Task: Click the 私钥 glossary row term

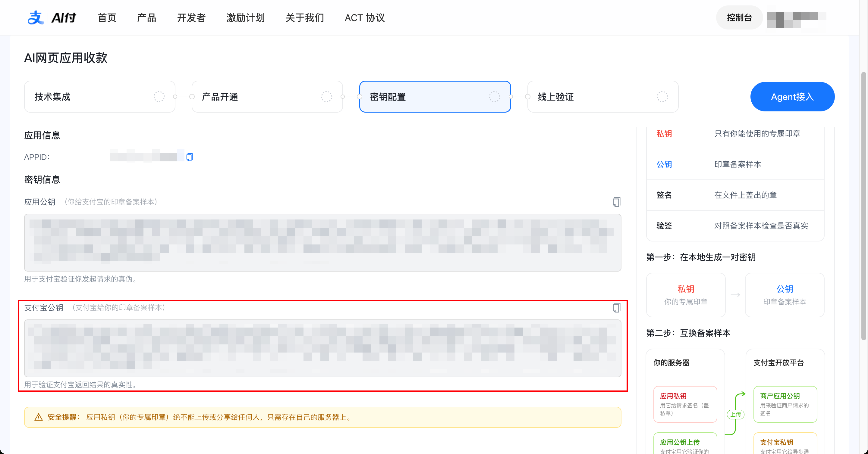Action: click(x=664, y=134)
